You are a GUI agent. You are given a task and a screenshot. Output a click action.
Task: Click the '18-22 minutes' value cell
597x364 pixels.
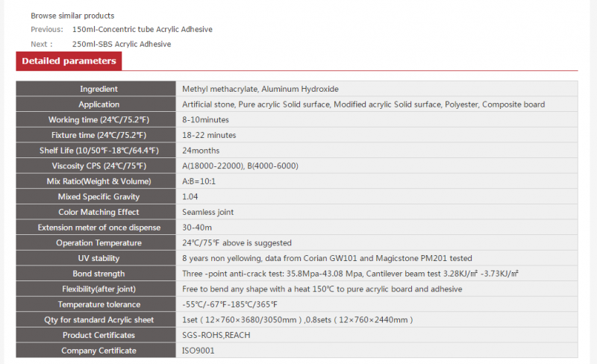(x=377, y=135)
